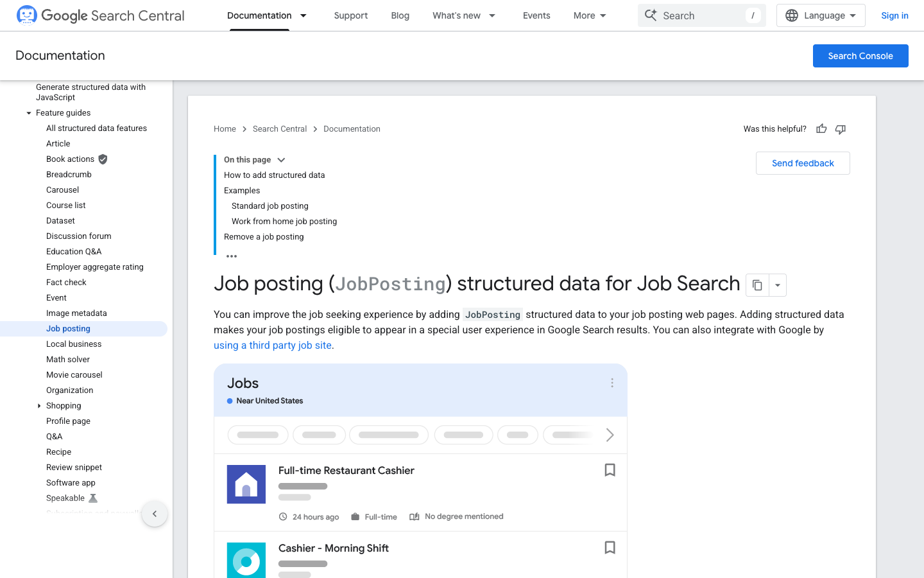Screen dimensions: 924x578
Task: Open the Local business sidebar item
Action: coord(74,344)
